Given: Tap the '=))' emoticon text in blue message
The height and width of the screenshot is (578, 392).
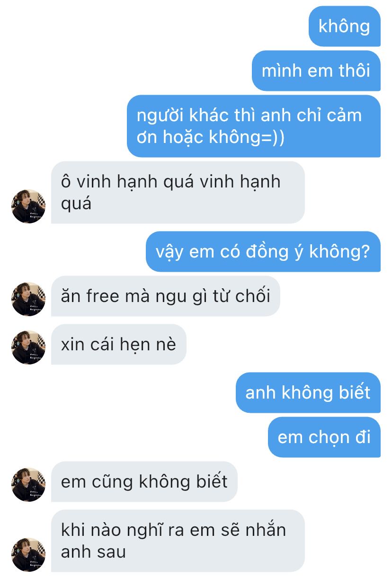Looking at the screenshot, I should coord(273,137).
